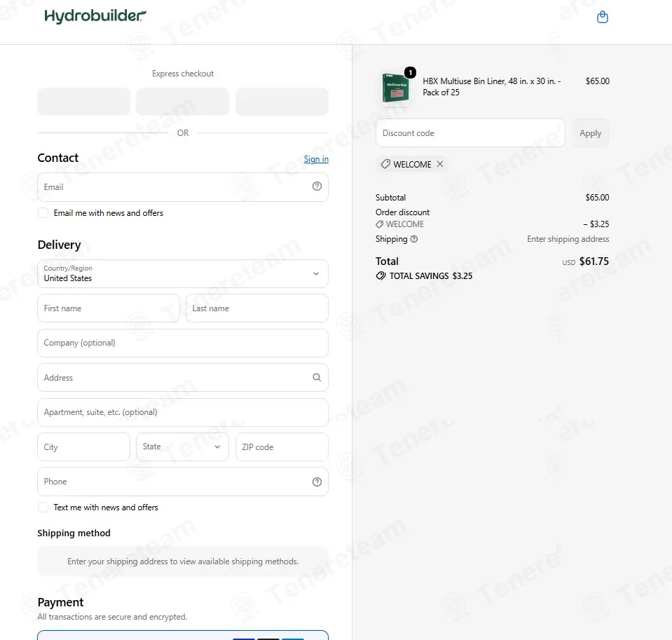Click the Hydrobuilder logo
672x640 pixels.
95,16
